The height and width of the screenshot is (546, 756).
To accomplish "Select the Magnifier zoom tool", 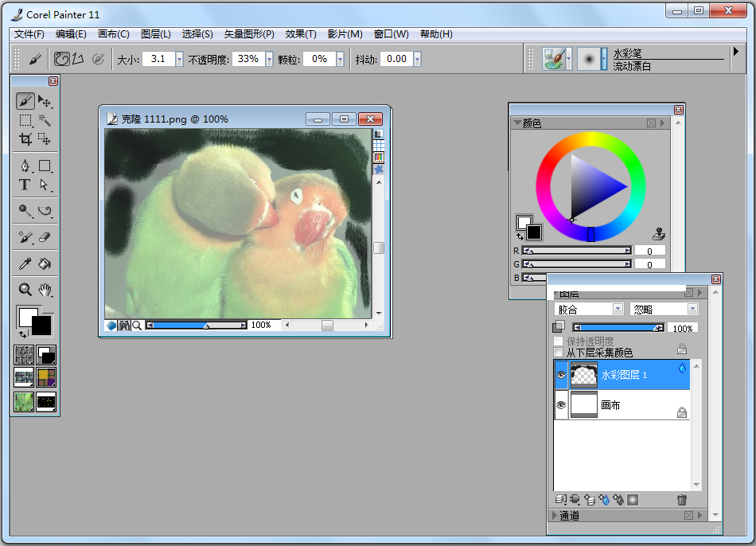I will tap(25, 289).
